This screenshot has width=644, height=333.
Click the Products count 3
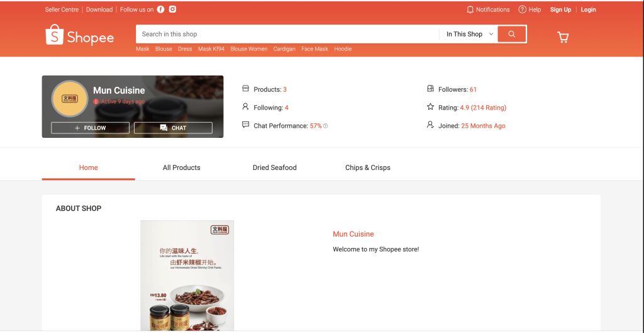[285, 89]
